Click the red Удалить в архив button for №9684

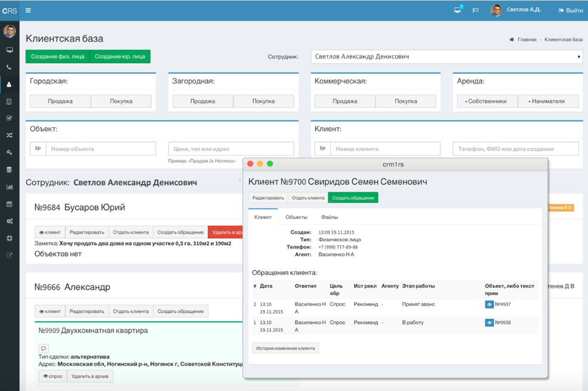[x=225, y=232]
